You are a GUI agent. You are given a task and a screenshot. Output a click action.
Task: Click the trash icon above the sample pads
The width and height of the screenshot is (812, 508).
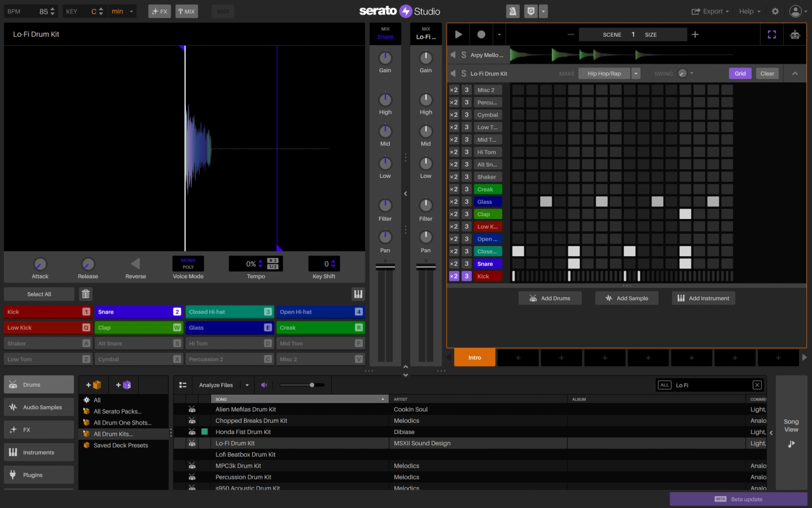tap(86, 294)
